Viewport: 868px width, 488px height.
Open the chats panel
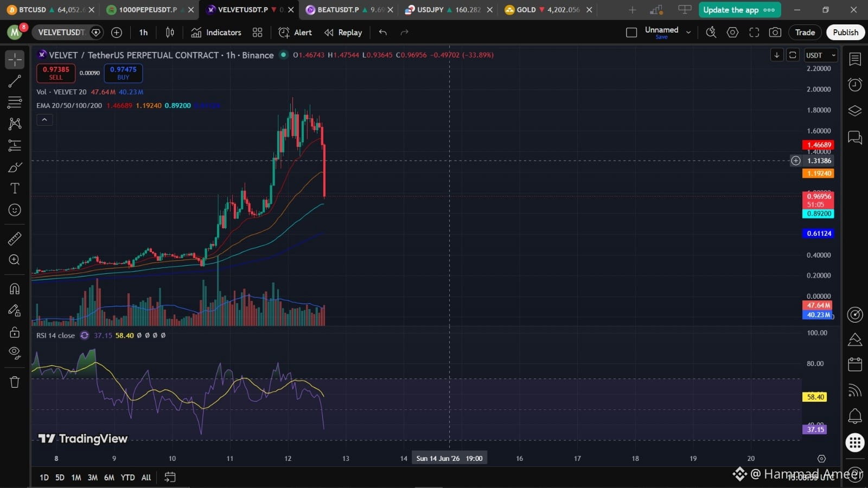click(855, 137)
